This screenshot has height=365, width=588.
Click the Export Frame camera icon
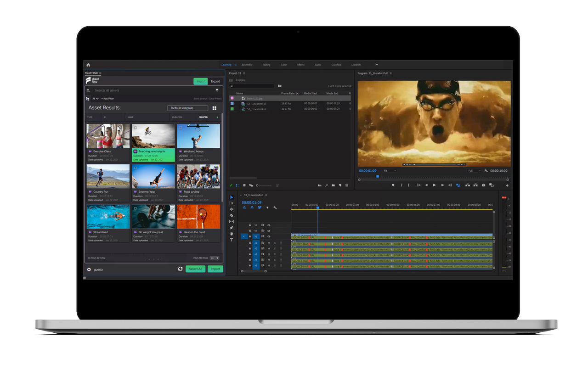click(483, 185)
